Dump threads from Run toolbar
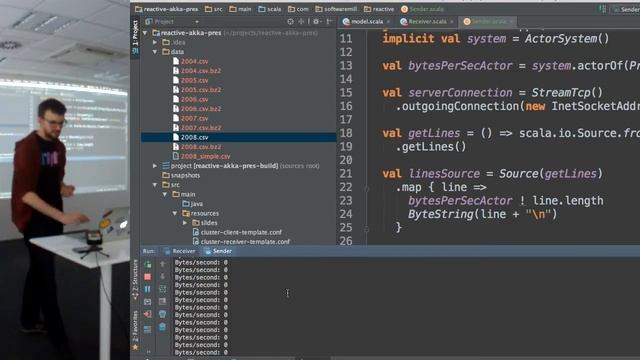Screen dimensions: 640x360 coord(148,302)
